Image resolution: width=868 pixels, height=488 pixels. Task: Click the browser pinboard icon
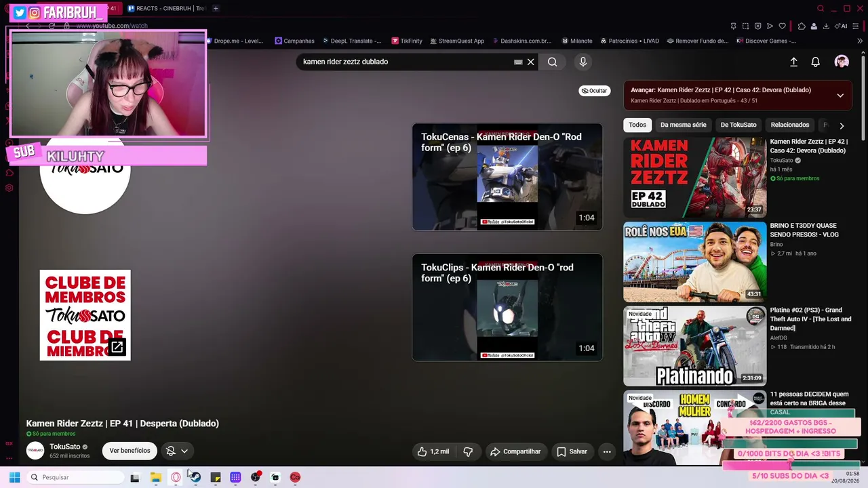pyautogui.click(x=733, y=26)
